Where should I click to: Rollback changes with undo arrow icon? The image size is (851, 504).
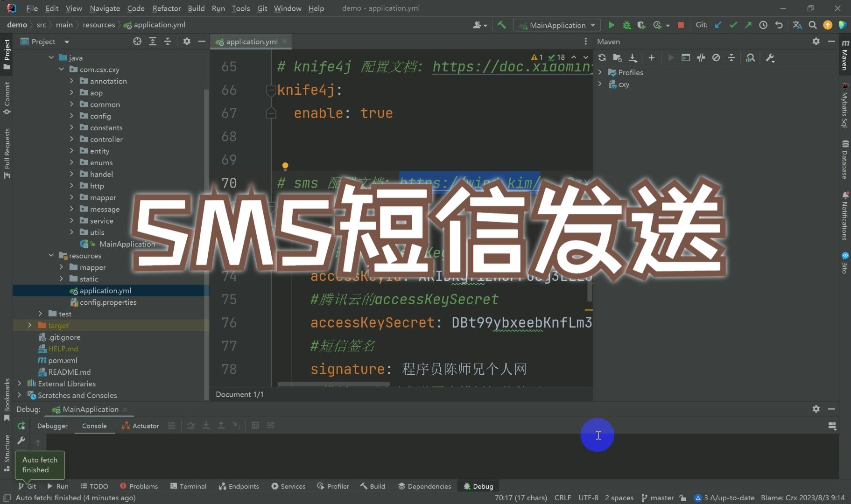coord(779,25)
